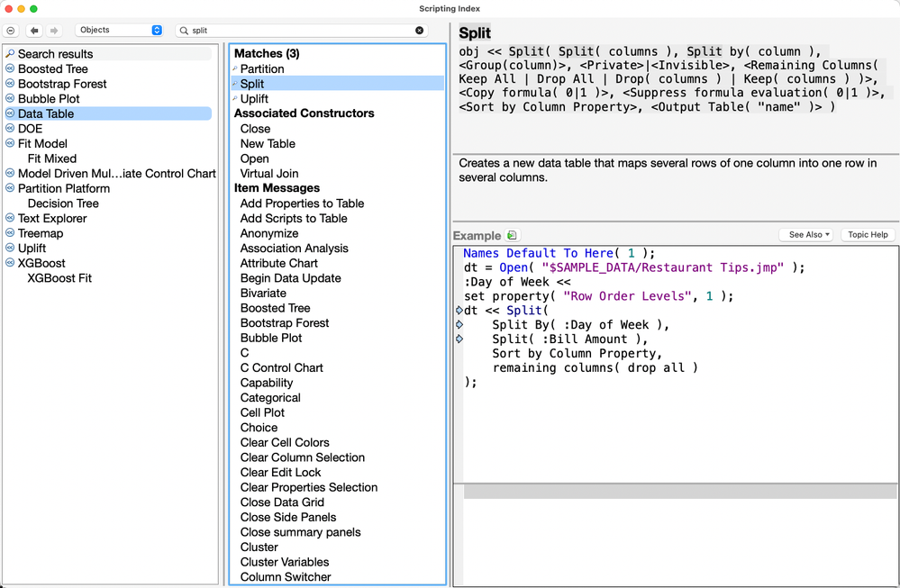Select the Open constructor
The image size is (900, 588).
(254, 158)
